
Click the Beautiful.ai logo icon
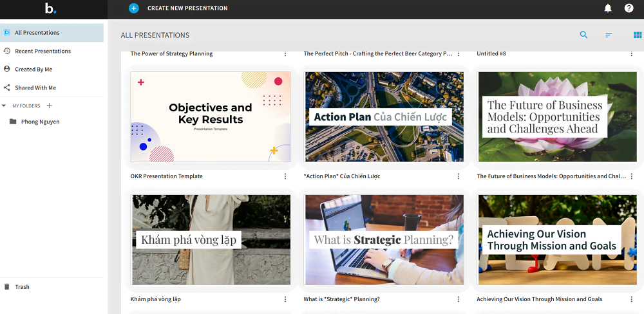(x=51, y=8)
